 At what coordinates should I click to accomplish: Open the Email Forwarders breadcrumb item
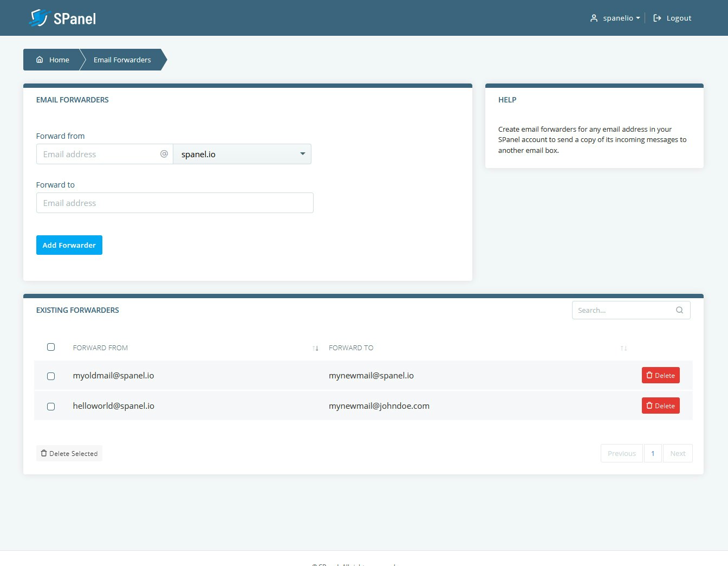[x=122, y=60]
